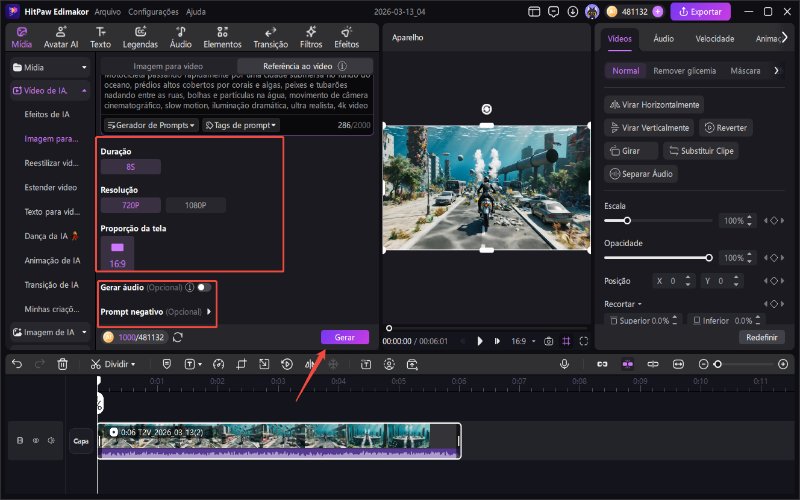800x500 pixels.
Task: Open the Ajuda menu
Action: click(195, 11)
